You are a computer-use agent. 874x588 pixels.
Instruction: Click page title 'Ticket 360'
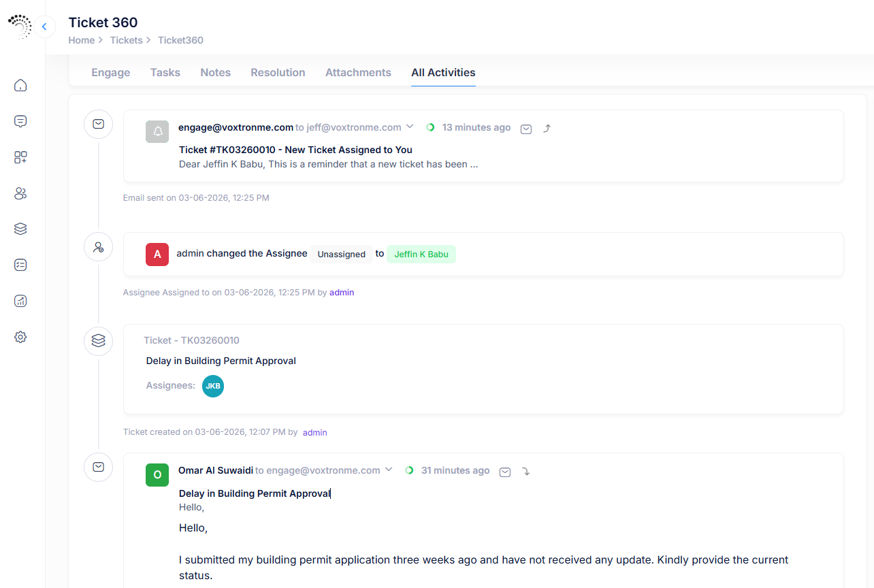[103, 22]
